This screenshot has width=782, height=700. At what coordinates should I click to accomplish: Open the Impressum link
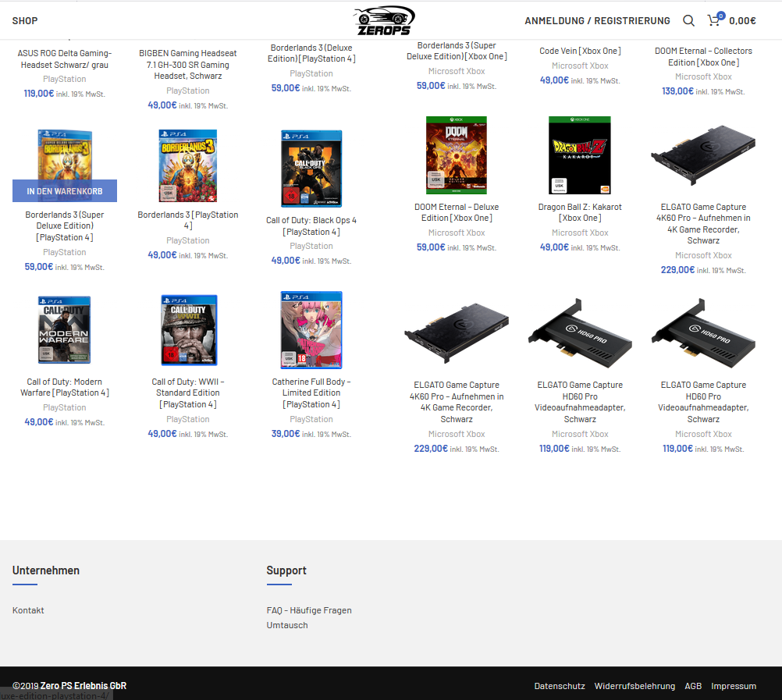click(x=734, y=686)
